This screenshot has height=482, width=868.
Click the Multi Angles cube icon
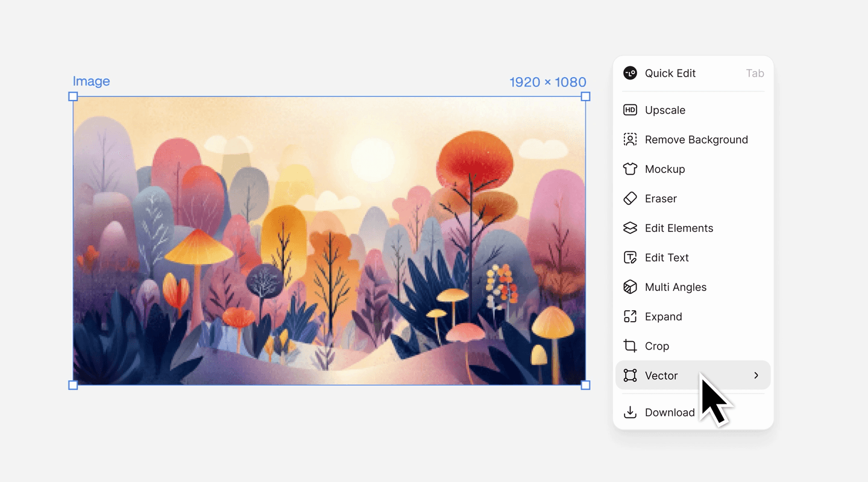click(630, 287)
